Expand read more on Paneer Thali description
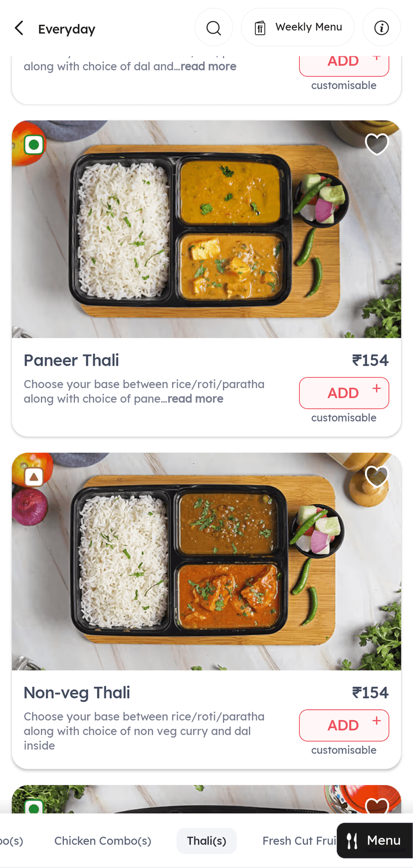The image size is (413, 868). (196, 399)
